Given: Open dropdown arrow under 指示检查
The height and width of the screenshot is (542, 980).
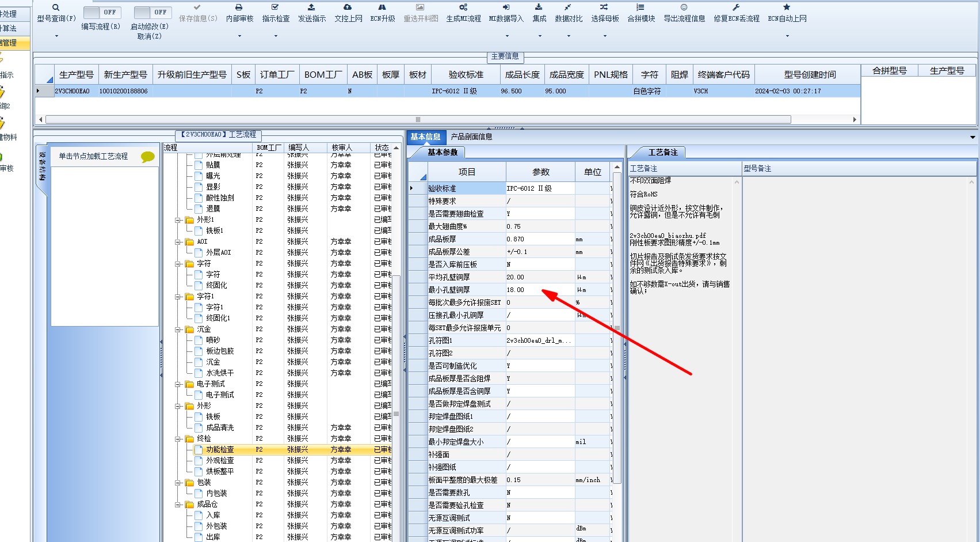Looking at the screenshot, I should [x=276, y=36].
